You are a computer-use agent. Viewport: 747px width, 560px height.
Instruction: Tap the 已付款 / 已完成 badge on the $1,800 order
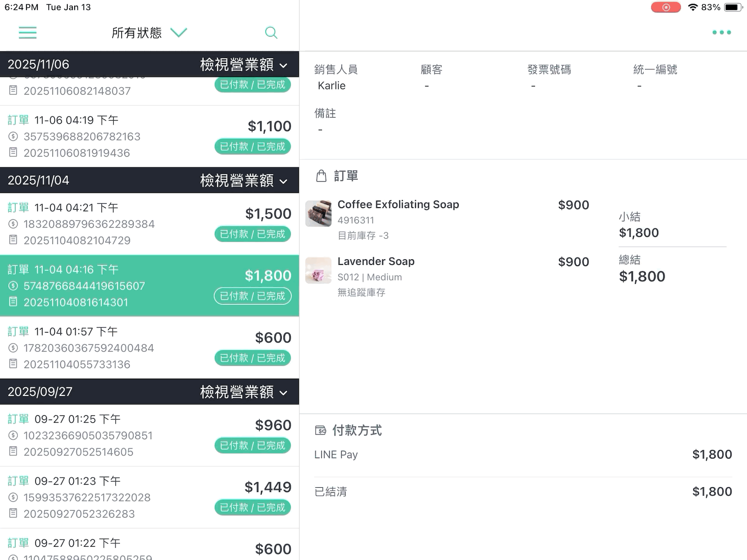(x=253, y=296)
